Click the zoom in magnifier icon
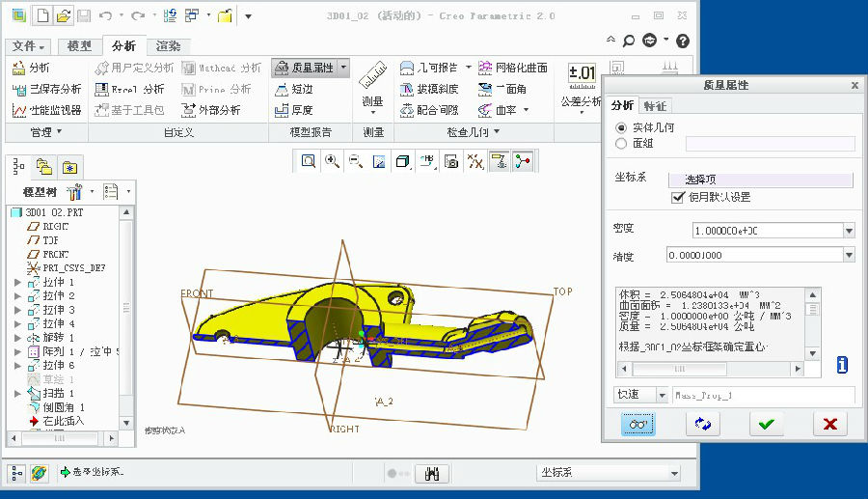The image size is (868, 499). (332, 162)
